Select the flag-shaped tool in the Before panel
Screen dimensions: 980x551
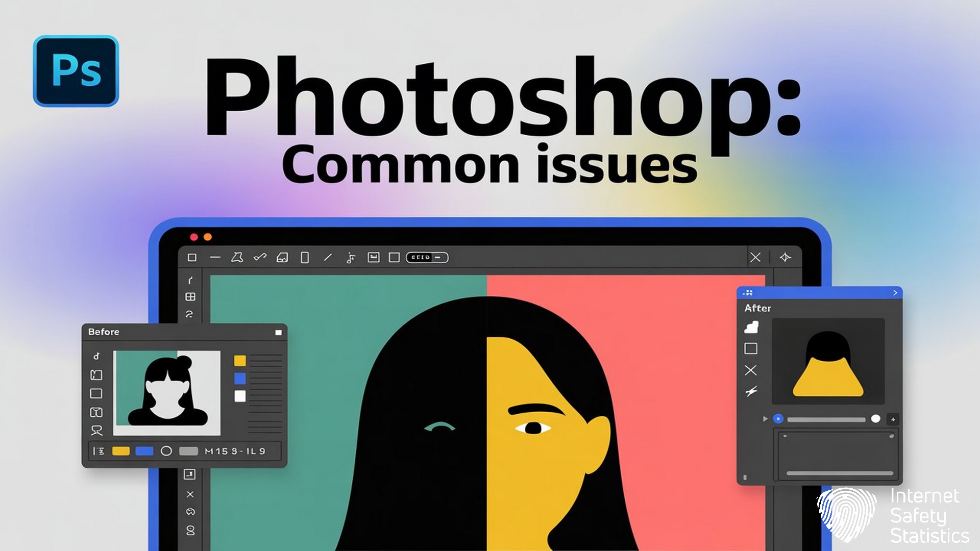(x=96, y=375)
